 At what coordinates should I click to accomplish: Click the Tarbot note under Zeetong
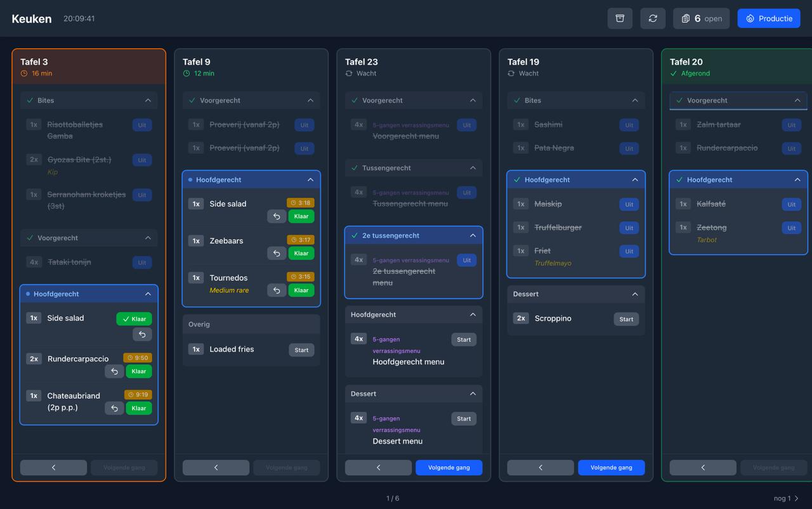(707, 240)
